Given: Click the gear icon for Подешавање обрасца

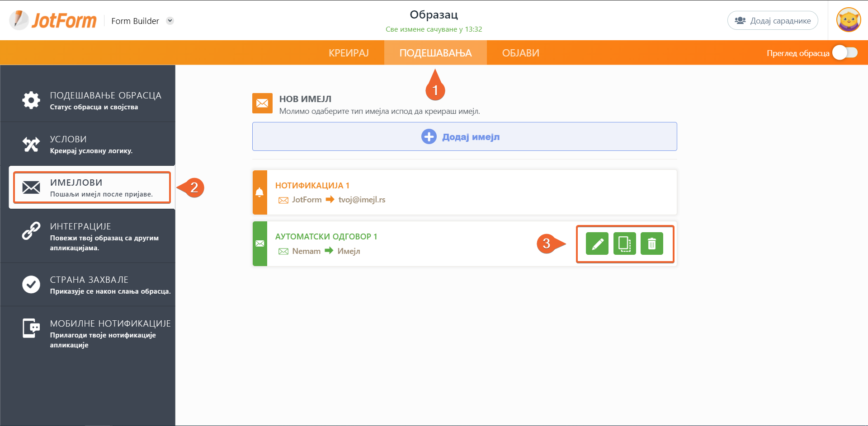Looking at the screenshot, I should [31, 100].
